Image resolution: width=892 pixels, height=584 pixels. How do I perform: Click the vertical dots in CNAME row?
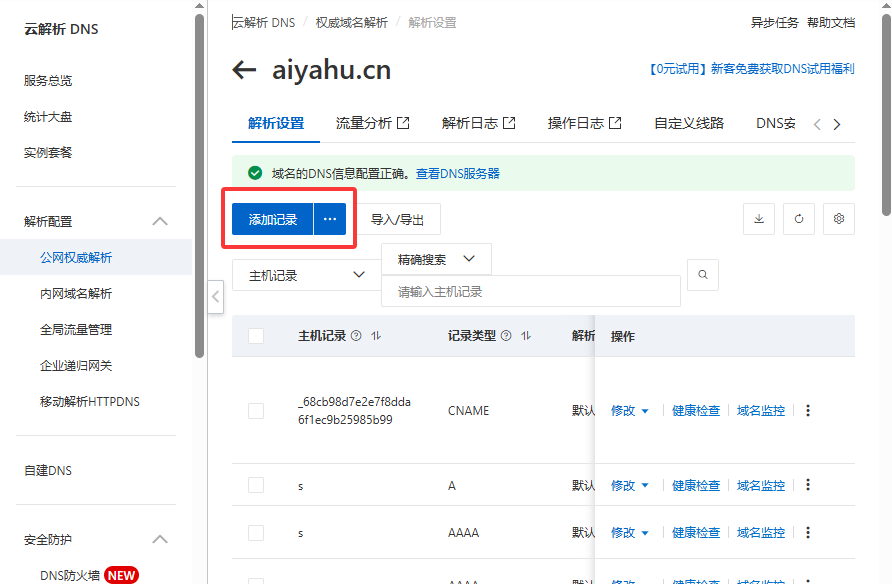point(808,410)
